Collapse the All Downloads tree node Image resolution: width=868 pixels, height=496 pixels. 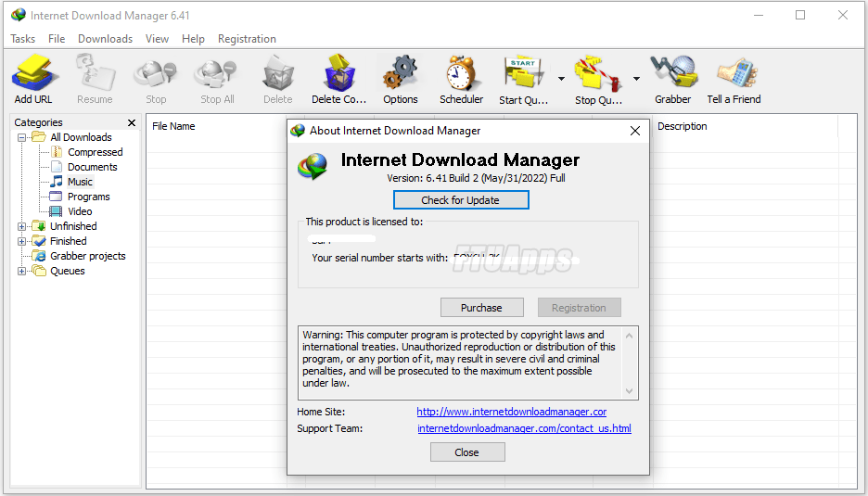[x=21, y=137]
